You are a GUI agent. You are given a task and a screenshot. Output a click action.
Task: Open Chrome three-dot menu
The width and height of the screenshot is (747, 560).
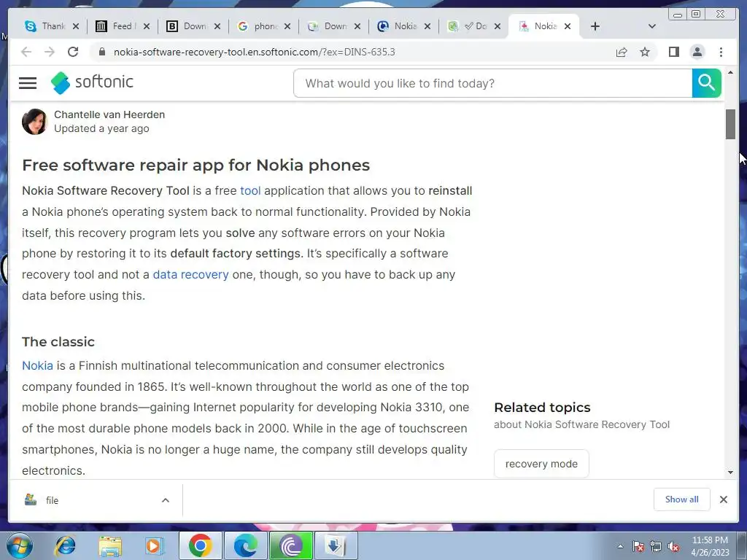pyautogui.click(x=721, y=52)
